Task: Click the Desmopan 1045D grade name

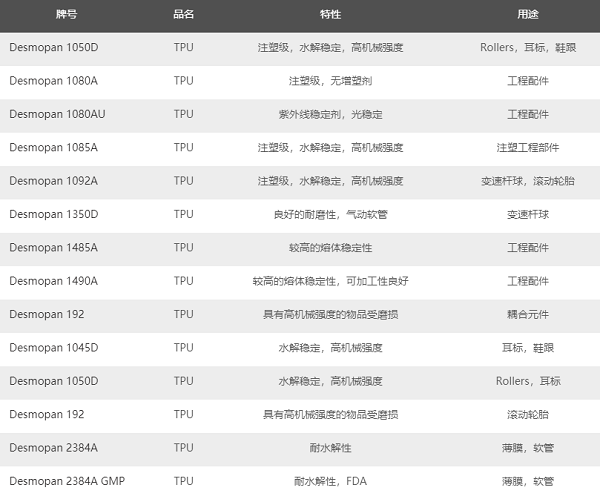Action: (x=53, y=348)
